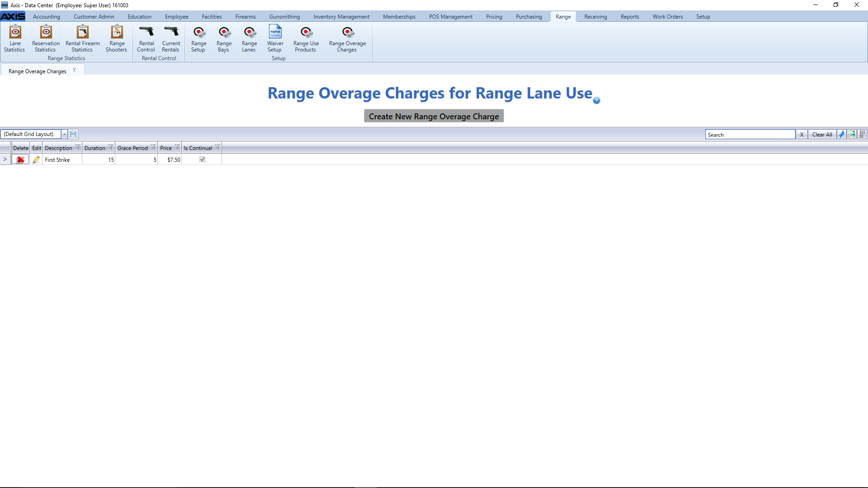Open the Range Shooters view
Viewport: 868px width, 488px height.
(117, 39)
